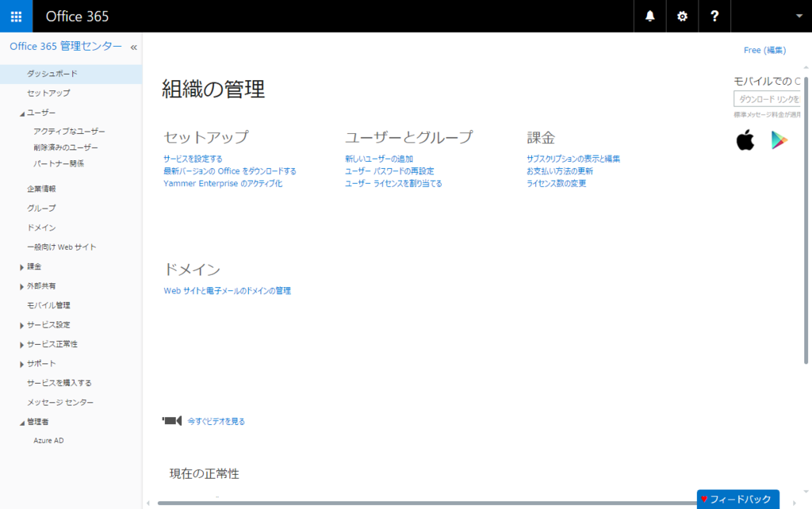This screenshot has height=509, width=812.
Task: Collapse the ユーザー tree section
Action: tap(21, 113)
